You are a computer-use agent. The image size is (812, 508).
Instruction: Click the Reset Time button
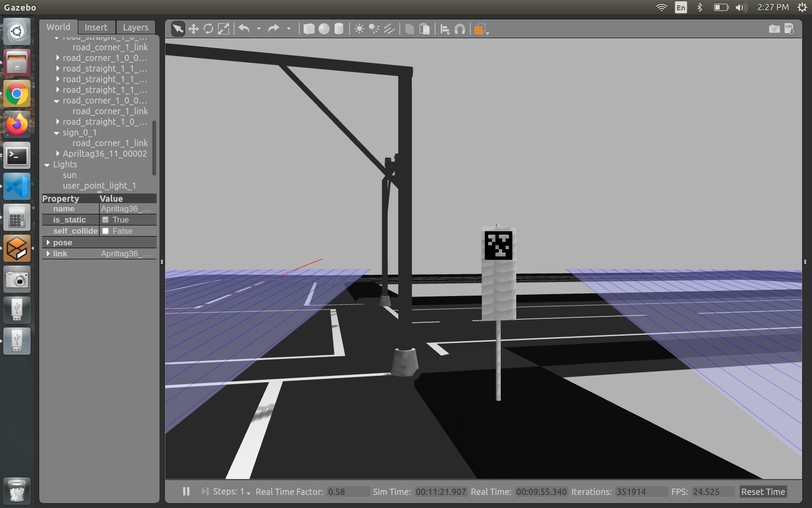(763, 492)
